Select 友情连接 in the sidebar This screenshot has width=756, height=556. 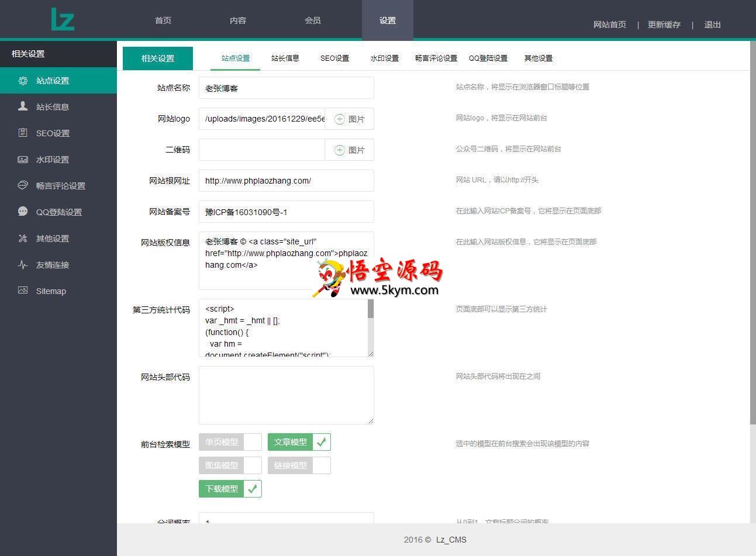58,265
